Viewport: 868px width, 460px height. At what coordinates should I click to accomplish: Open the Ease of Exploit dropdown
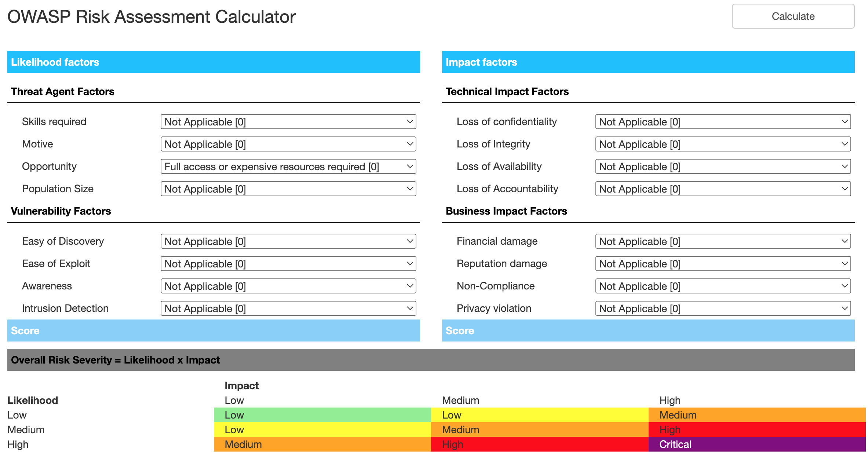pyautogui.click(x=288, y=264)
